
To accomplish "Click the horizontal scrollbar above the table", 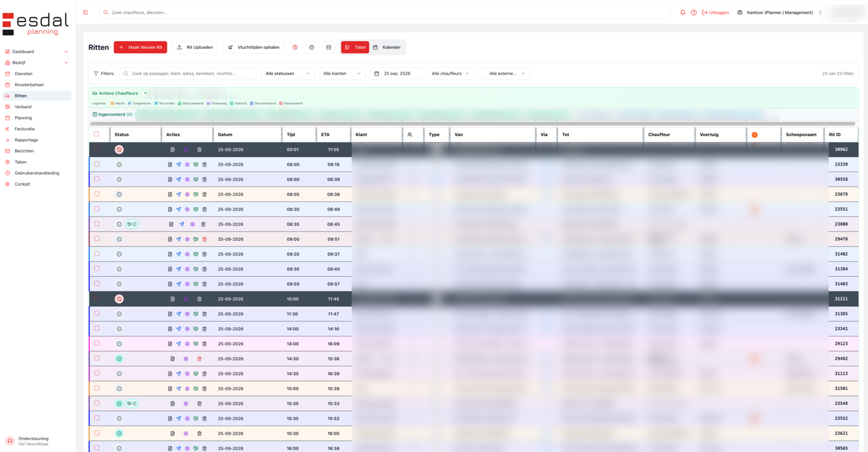I will point(473,124).
